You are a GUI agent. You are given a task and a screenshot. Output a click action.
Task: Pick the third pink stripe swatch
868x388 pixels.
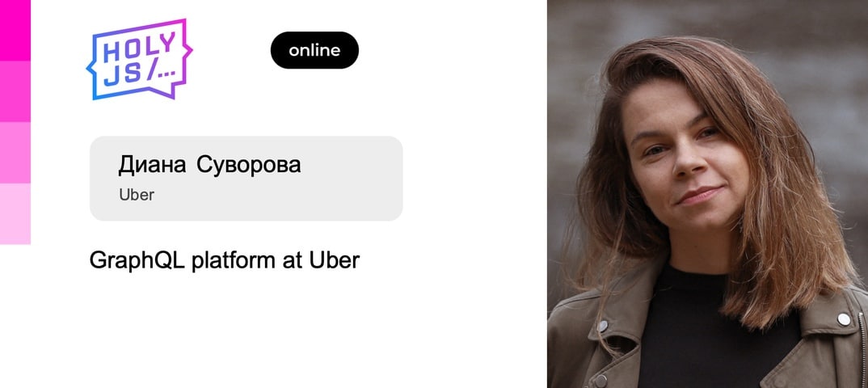[15, 153]
